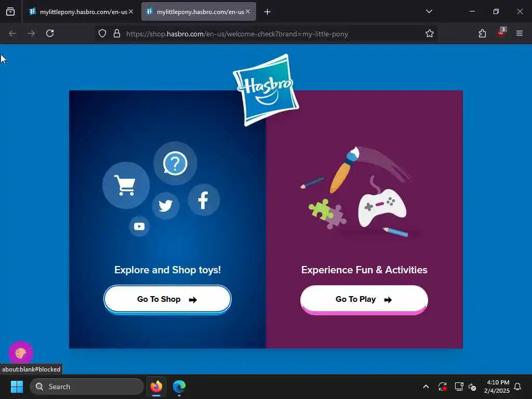Open network status tray icon
Screen dimensions: 532x399
[459, 387]
